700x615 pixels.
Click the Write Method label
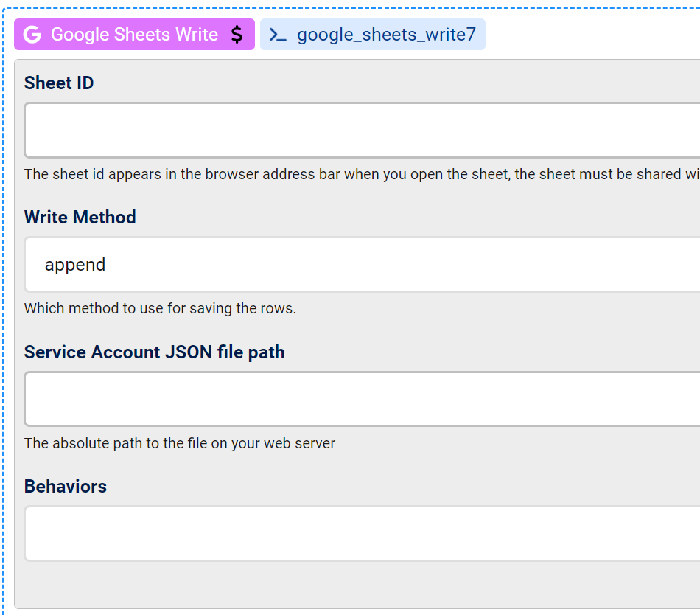point(80,217)
